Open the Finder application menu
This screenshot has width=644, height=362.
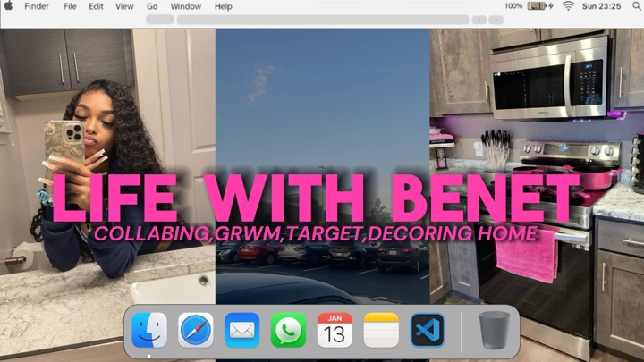click(x=37, y=6)
